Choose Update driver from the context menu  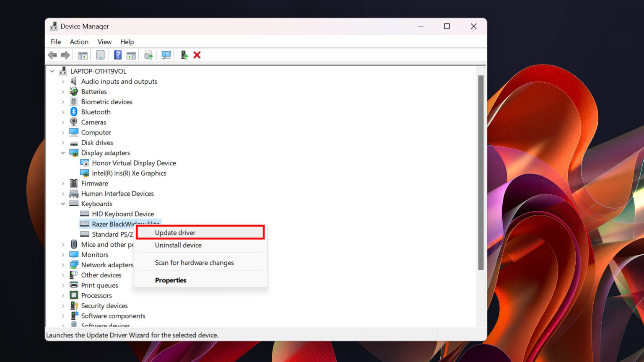click(x=175, y=233)
